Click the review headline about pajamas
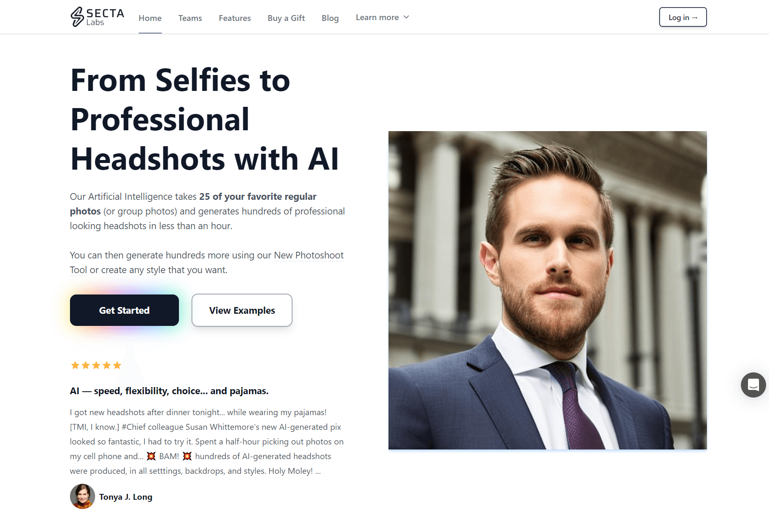 point(169,391)
